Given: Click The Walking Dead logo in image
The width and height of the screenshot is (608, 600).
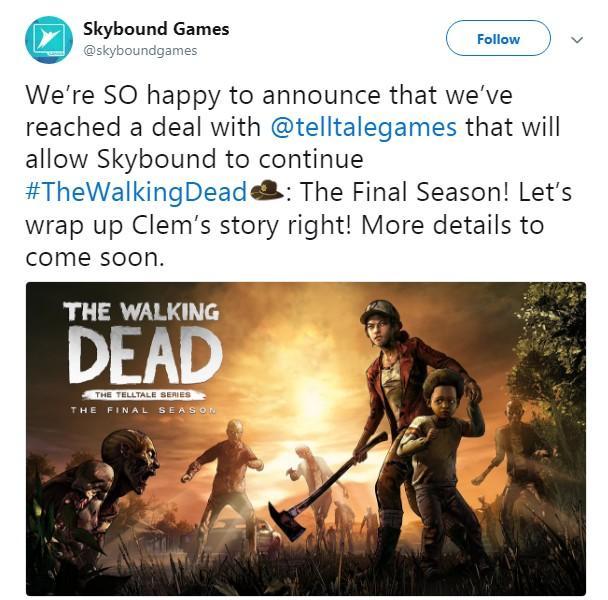Looking at the screenshot, I should point(142,342).
